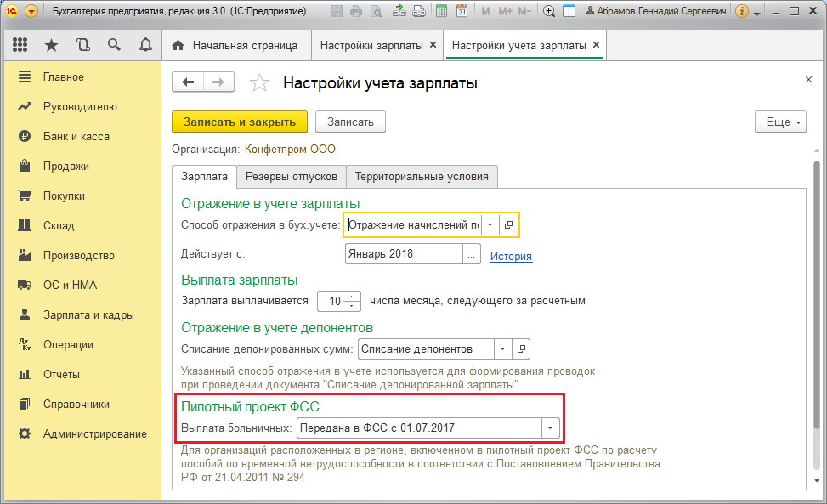Click Записать и закрыть button
The image size is (827, 504).
[240, 122]
